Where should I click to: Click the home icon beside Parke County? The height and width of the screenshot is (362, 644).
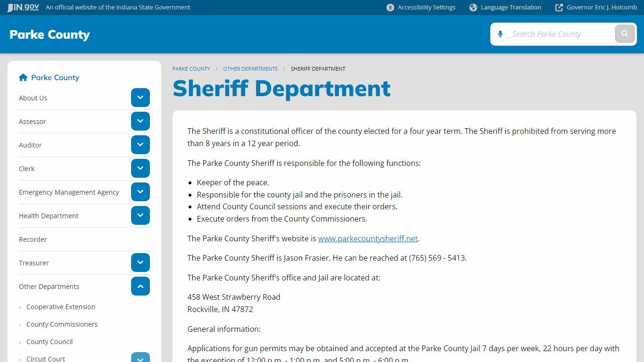click(x=23, y=77)
